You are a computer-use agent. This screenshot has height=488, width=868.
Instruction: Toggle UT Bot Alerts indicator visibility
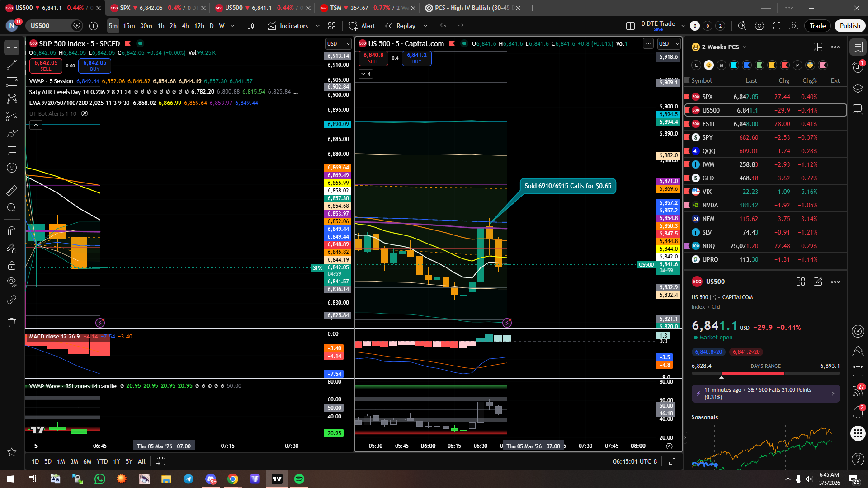click(85, 114)
